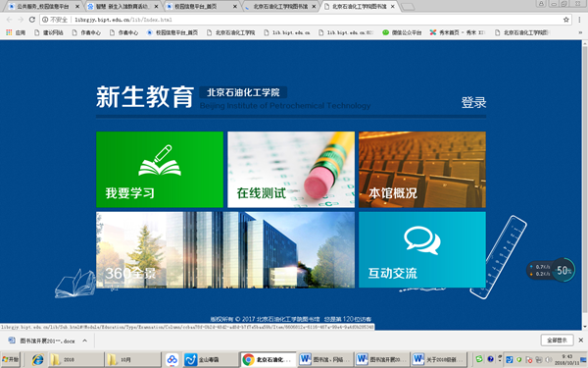Image resolution: width=588 pixels, height=368 pixels.
Task: Click the 登录 login link
Action: pyautogui.click(x=473, y=102)
